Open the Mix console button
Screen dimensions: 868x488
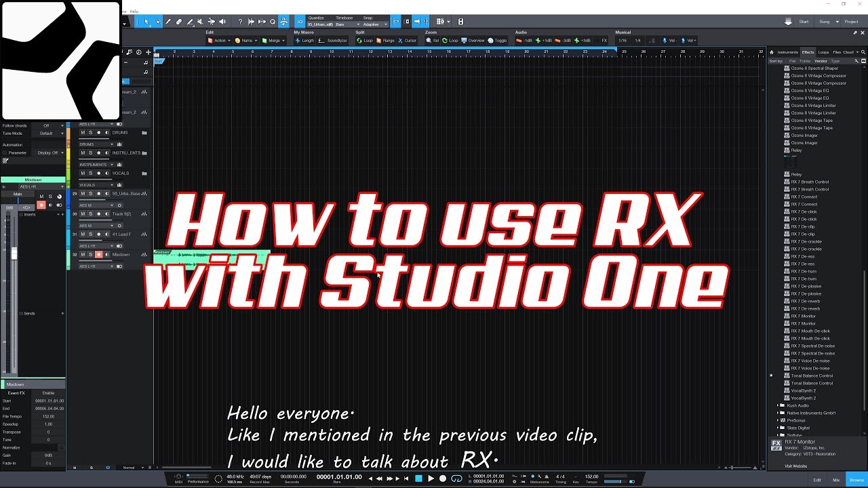click(x=836, y=480)
